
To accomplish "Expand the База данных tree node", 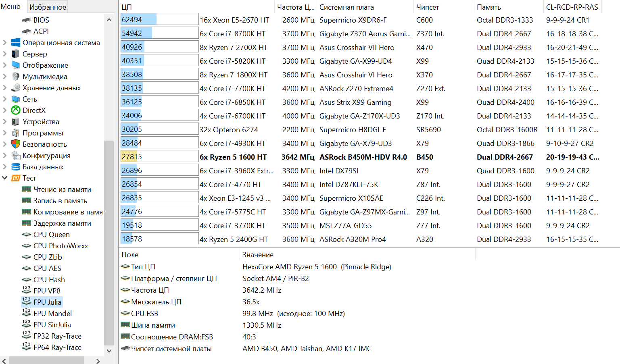I will point(4,167).
